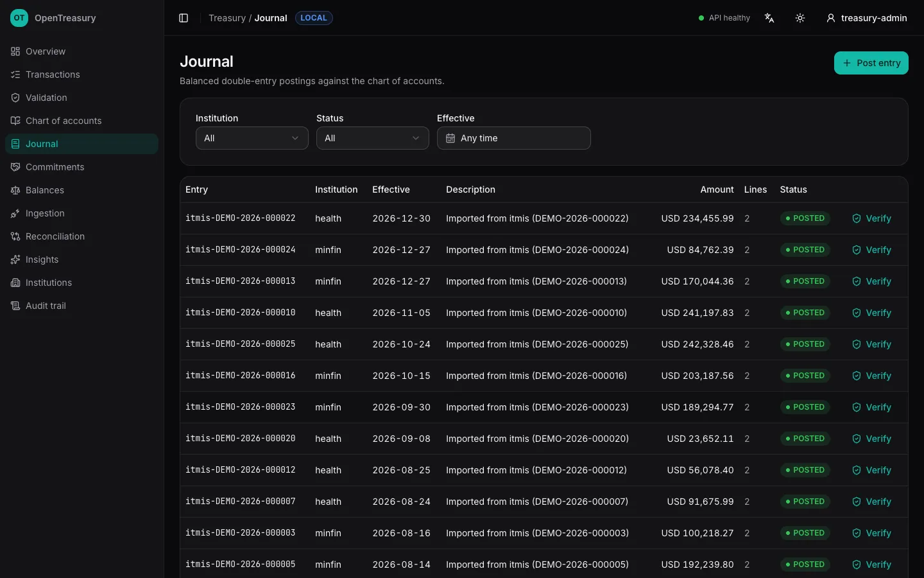The image size is (924, 578).
Task: Open the Ingestion section
Action: pos(81,213)
